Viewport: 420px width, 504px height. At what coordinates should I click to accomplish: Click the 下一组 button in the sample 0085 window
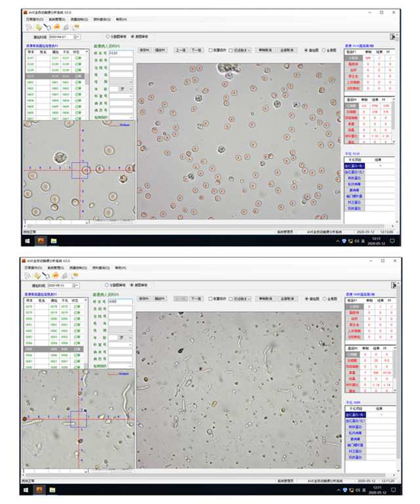click(x=196, y=299)
